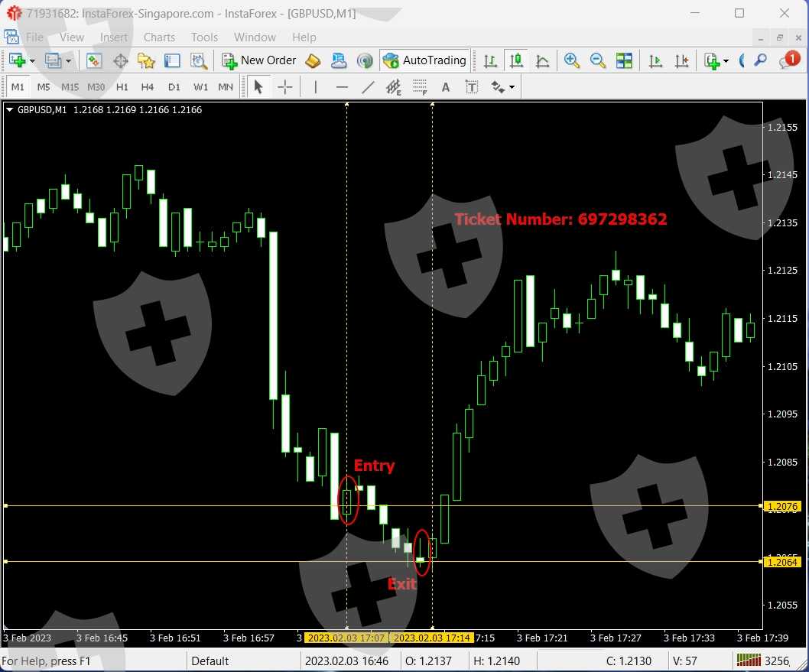Expand the Profiles dropdown arrow

(x=68, y=61)
